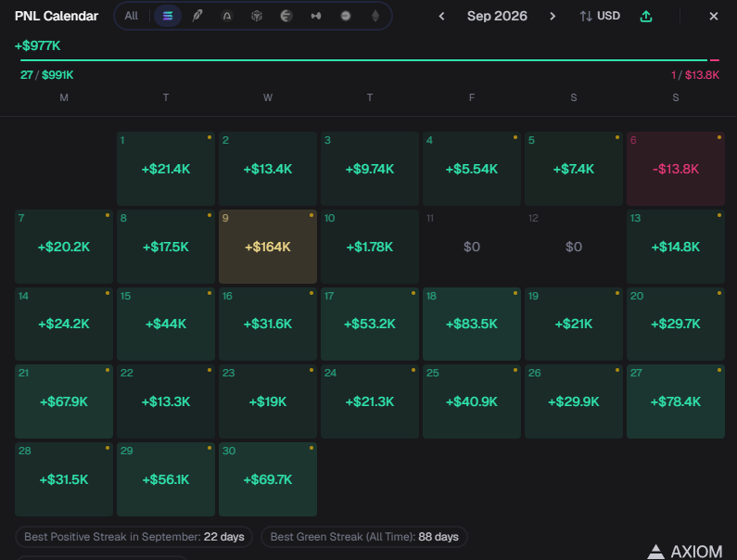The width and height of the screenshot is (737, 560).
Task: Open day 5 with +$7.4K
Action: click(574, 169)
